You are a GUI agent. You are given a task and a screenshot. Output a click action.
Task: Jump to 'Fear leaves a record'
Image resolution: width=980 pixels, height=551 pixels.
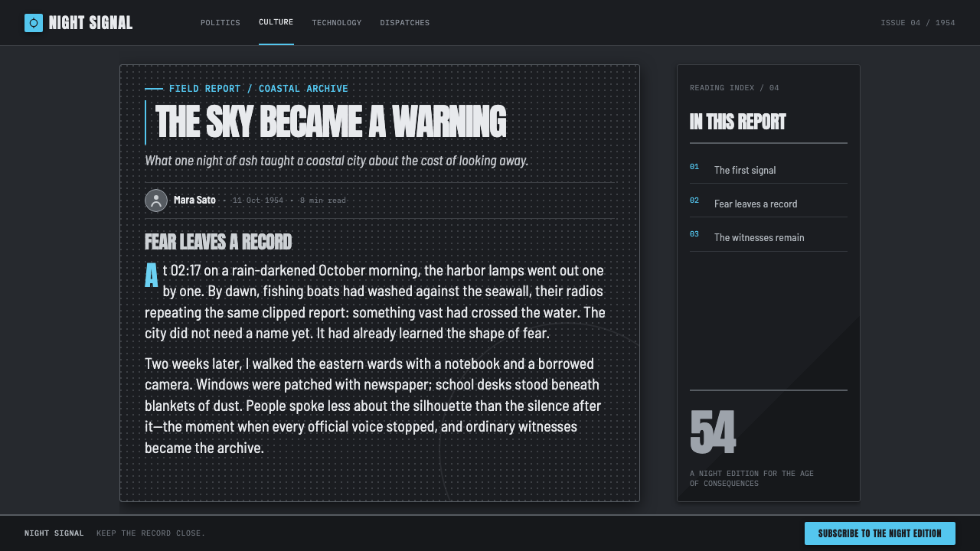769,204
